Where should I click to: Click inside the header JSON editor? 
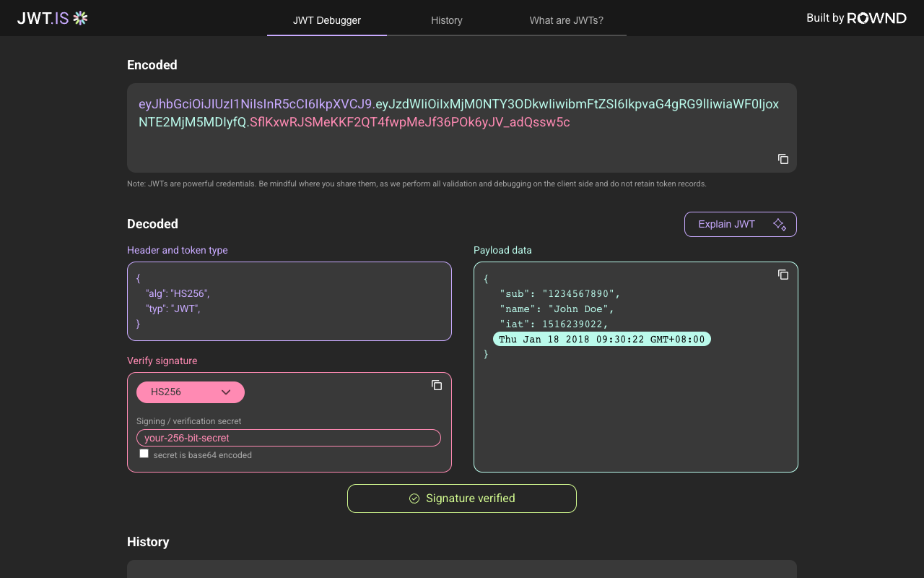click(289, 301)
